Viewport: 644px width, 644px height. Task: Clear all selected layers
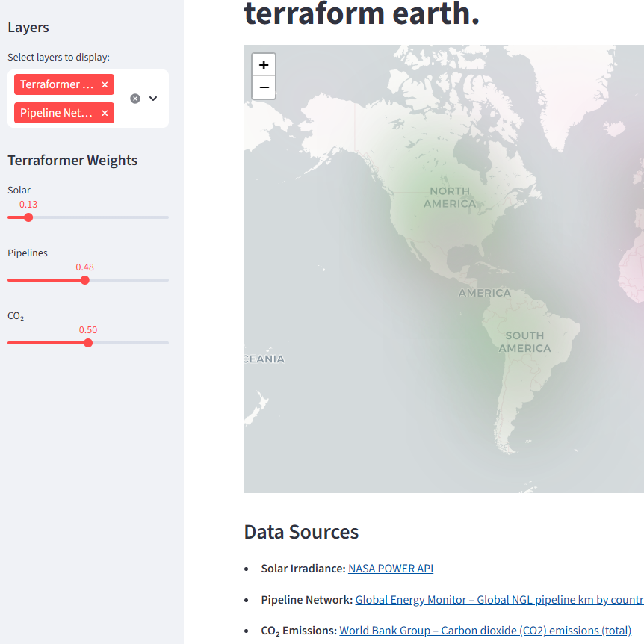point(135,99)
